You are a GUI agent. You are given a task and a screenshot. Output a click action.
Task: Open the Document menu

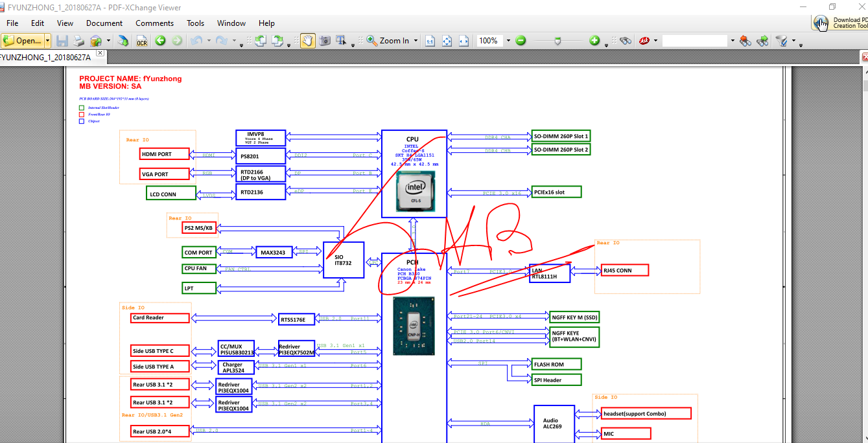104,23
